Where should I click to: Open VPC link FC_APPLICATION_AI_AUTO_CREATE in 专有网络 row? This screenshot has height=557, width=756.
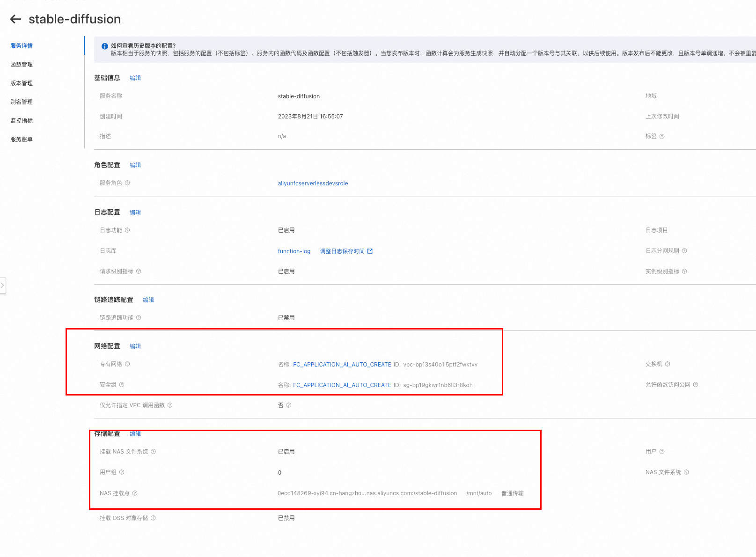point(342,365)
